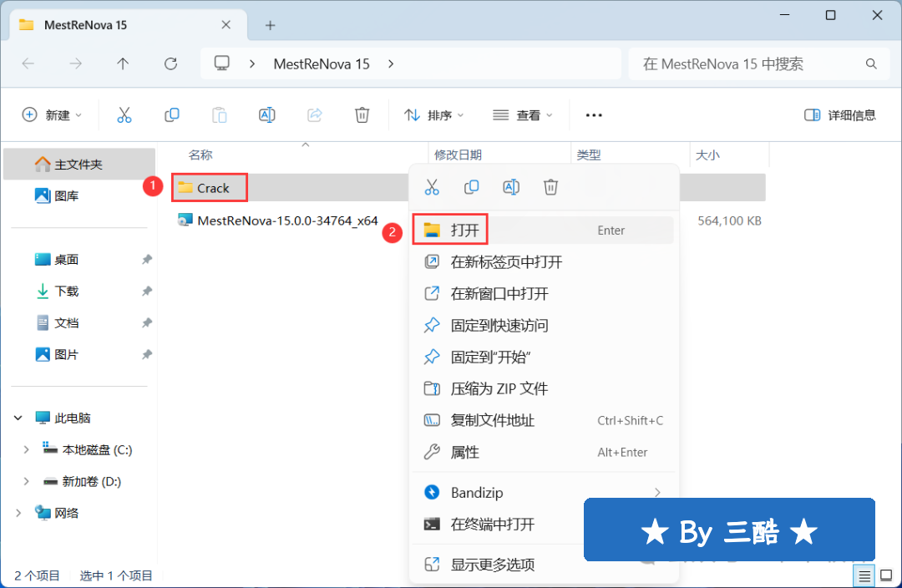Screen dimensions: 902x588
Task: Choose 复制文件地址 from context menu
Action: (x=543, y=421)
